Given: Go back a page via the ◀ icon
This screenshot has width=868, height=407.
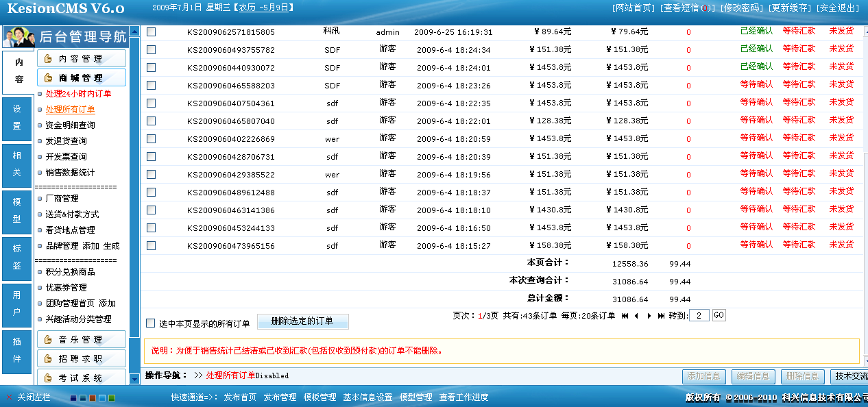Looking at the screenshot, I should pos(636,315).
